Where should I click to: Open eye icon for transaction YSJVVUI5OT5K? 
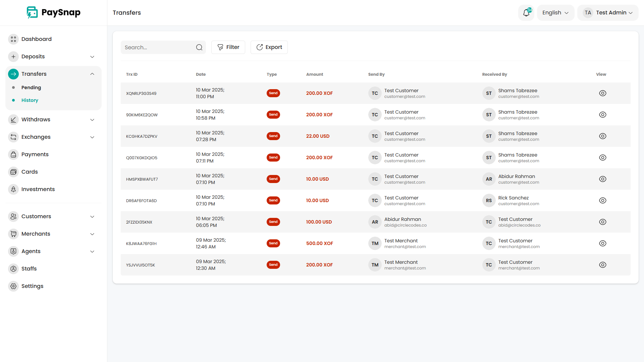coord(602,265)
